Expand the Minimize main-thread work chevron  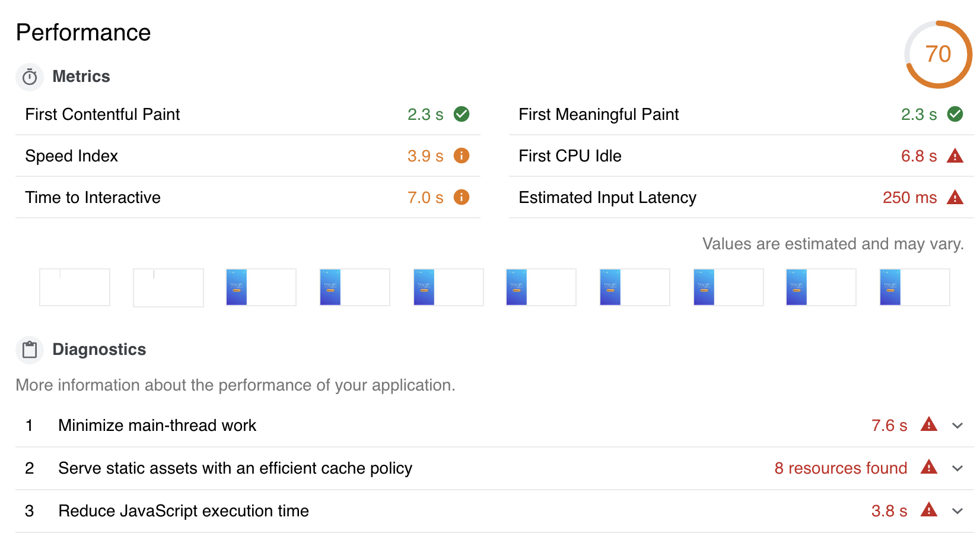point(957,426)
